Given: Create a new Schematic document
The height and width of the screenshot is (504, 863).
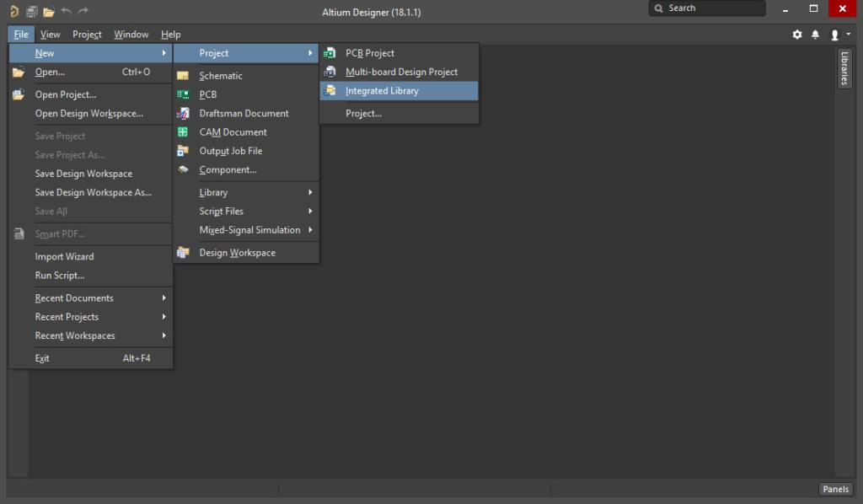Looking at the screenshot, I should pyautogui.click(x=246, y=76).
